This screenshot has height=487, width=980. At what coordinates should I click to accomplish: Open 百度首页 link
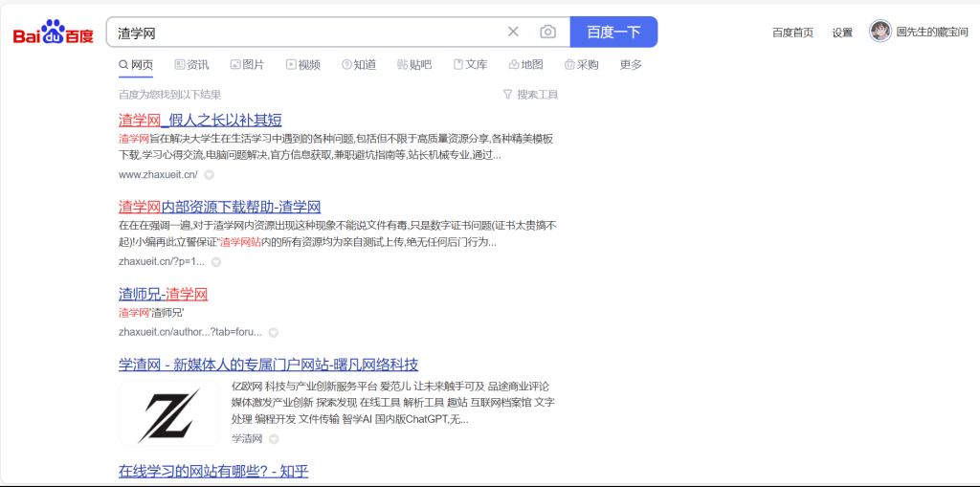792,33
